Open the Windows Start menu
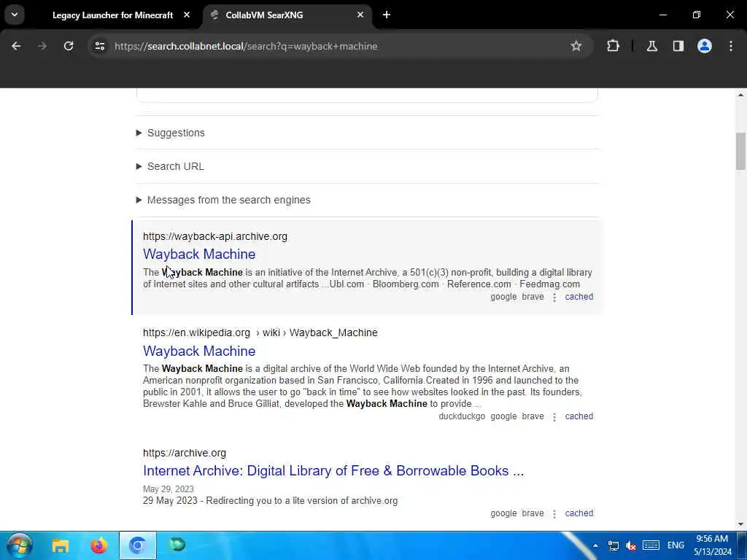Viewport: 747px width, 560px height. 20,545
